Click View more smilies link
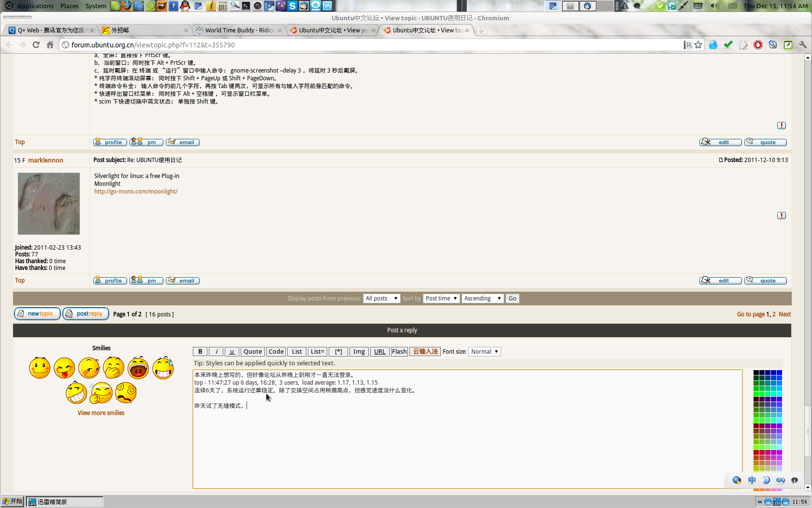The width and height of the screenshot is (812, 508). 101,413
